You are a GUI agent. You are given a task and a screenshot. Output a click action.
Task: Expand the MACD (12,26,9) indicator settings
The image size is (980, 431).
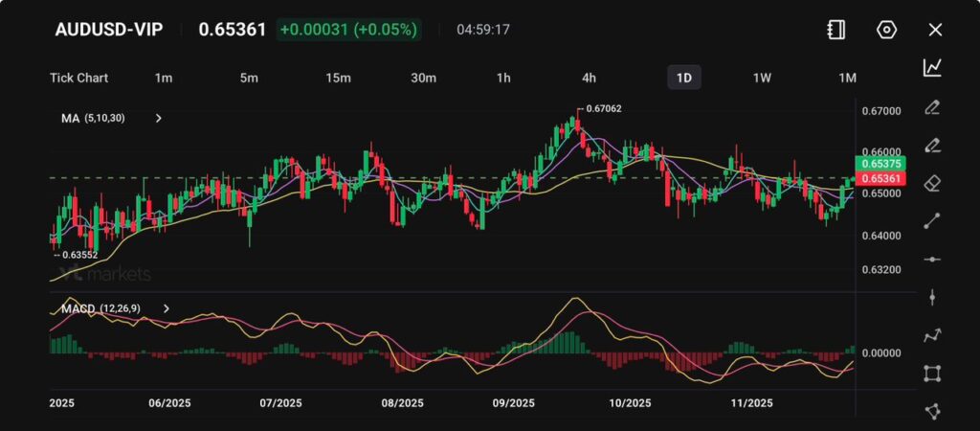pyautogui.click(x=167, y=308)
